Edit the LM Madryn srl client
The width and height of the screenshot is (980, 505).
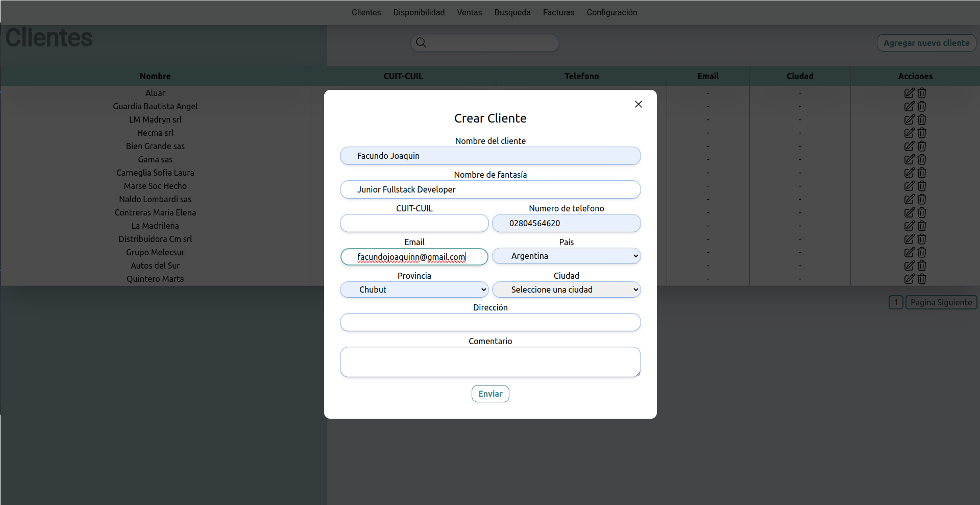[x=909, y=119]
